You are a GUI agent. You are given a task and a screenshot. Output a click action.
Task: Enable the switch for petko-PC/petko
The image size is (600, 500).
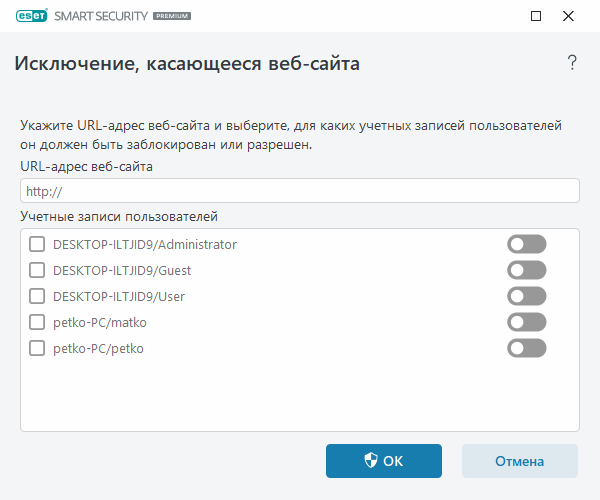(x=527, y=348)
